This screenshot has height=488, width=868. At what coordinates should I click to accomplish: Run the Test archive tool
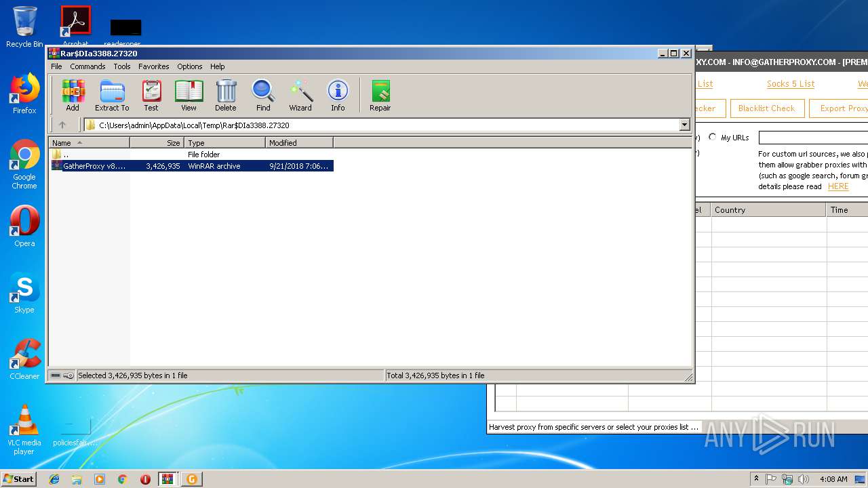pyautogui.click(x=151, y=95)
